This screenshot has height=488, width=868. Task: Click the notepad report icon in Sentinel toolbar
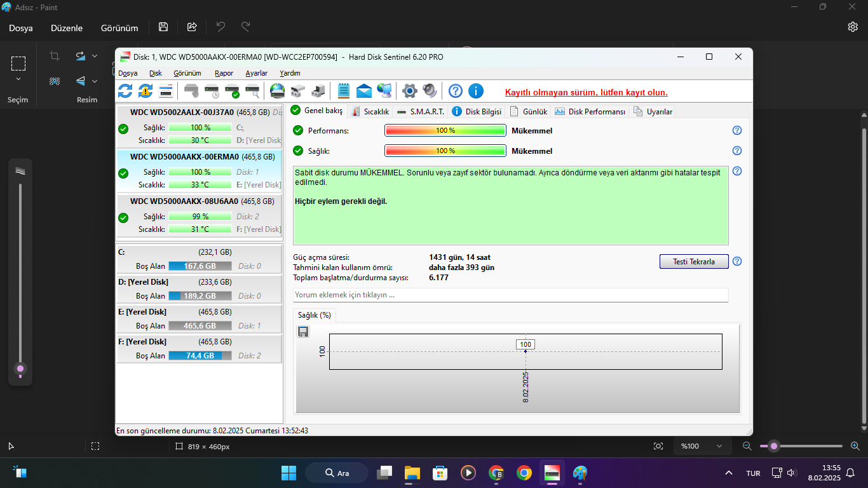tap(344, 91)
